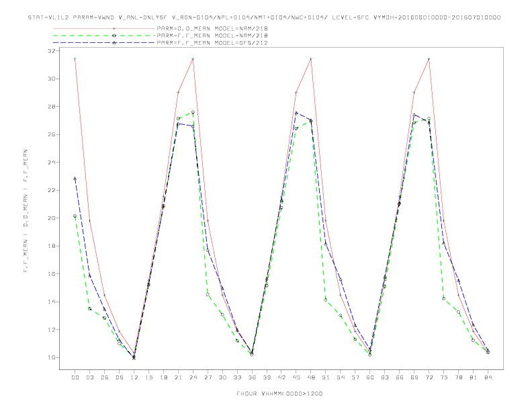Select legend text PARM=F.F_MEAN MODEL=NAM/218

point(212,36)
